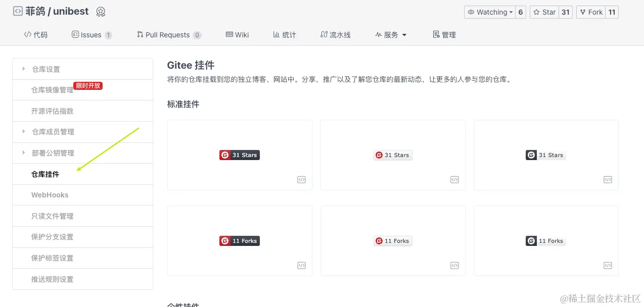Click the embed code icon on dark 31 Stars card

[608, 180]
